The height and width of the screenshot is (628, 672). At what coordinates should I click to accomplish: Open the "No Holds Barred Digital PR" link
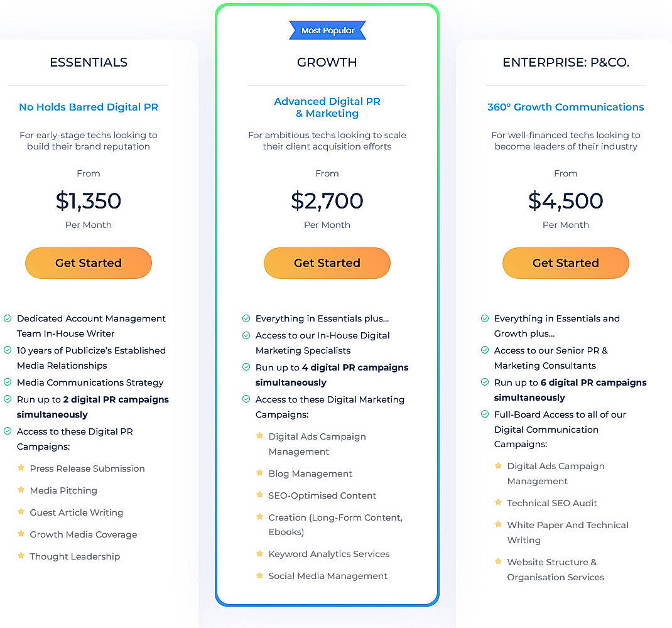88,107
